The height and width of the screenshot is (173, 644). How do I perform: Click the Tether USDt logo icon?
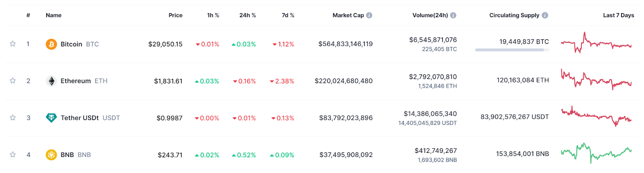(x=51, y=118)
